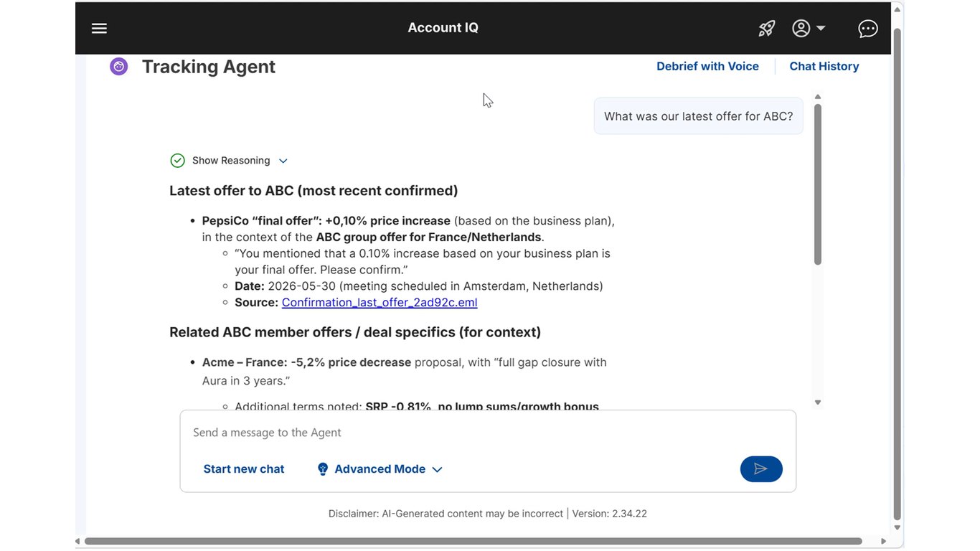Screen dimensions: 980x551
Task: Click the horizontal scrollbar at page bottom
Action: click(473, 541)
